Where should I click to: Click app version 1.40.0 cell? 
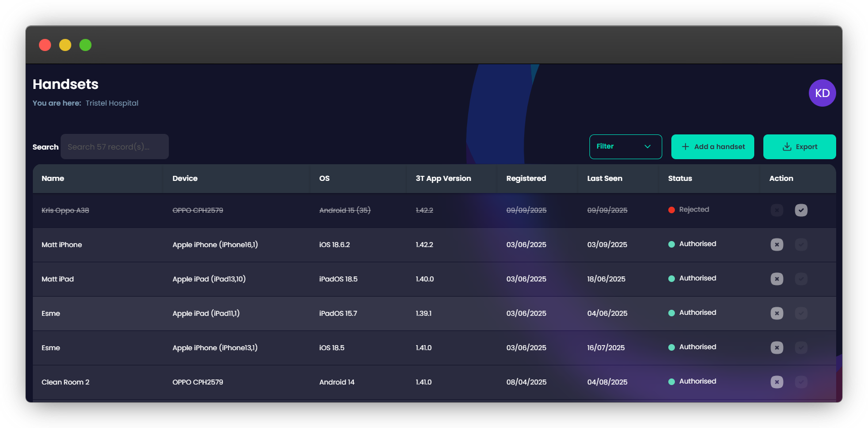[425, 279]
